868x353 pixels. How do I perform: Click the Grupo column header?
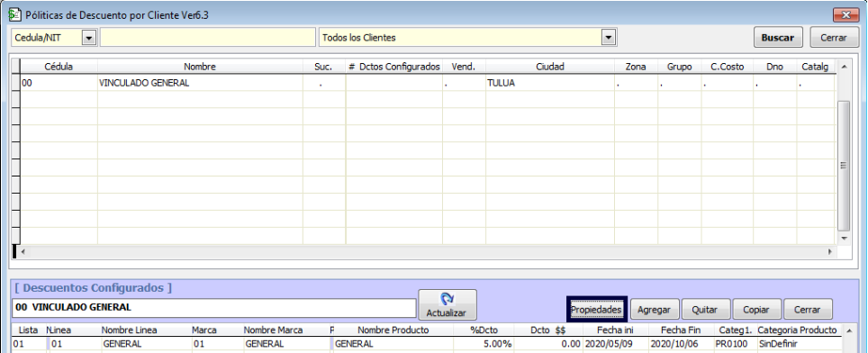679,67
